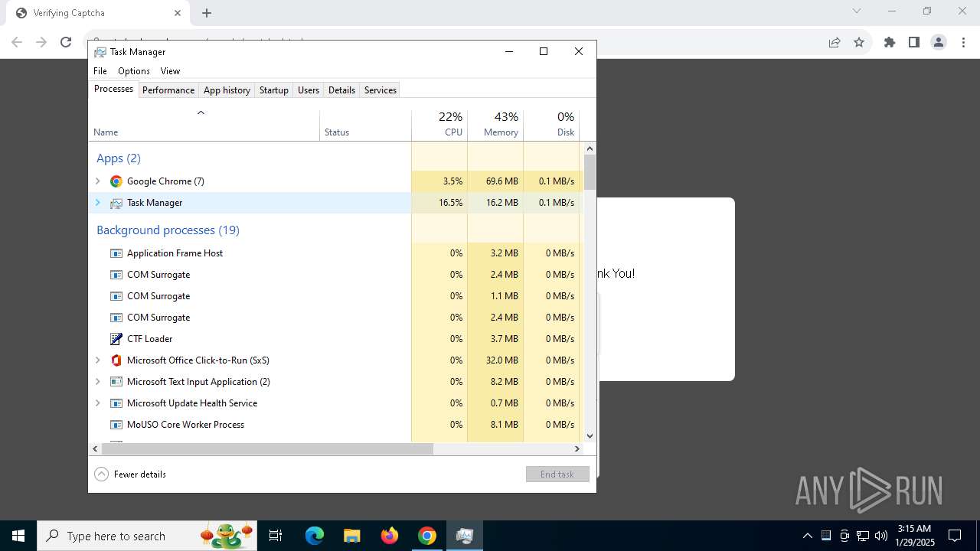The height and width of the screenshot is (551, 980).
Task: Open Task View from taskbar
Action: coord(276,536)
